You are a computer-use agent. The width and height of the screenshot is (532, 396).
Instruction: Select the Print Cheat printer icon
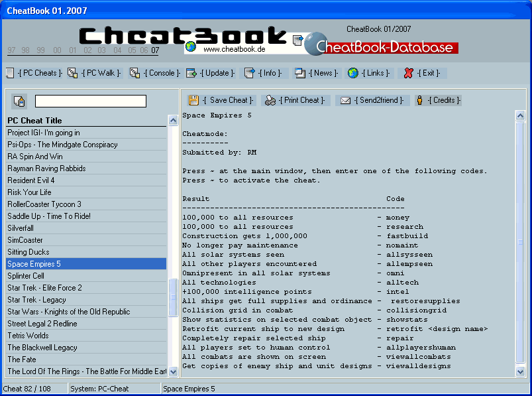(269, 99)
